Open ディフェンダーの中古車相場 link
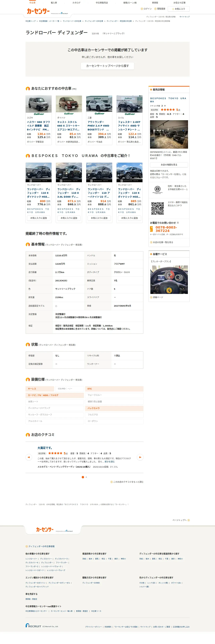Image resolution: width=215 pixels, height=644 pixels. 41,547
